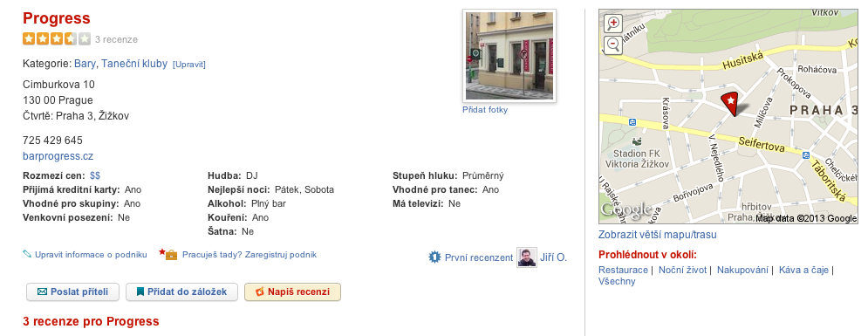Viewport: 868px width, 336px height.
Task: Open the Taneční kluby category link
Action: 134,64
